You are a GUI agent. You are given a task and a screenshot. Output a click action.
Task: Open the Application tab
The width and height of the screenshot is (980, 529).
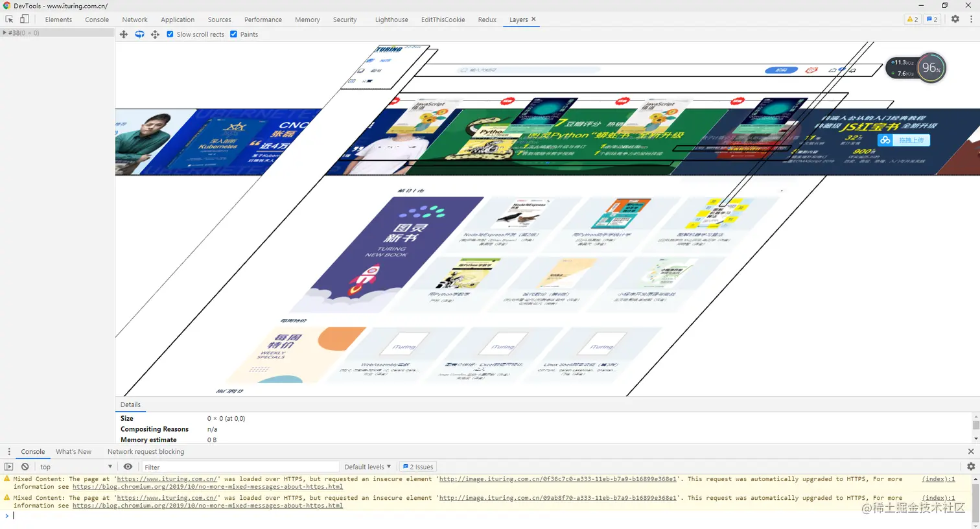click(178, 19)
